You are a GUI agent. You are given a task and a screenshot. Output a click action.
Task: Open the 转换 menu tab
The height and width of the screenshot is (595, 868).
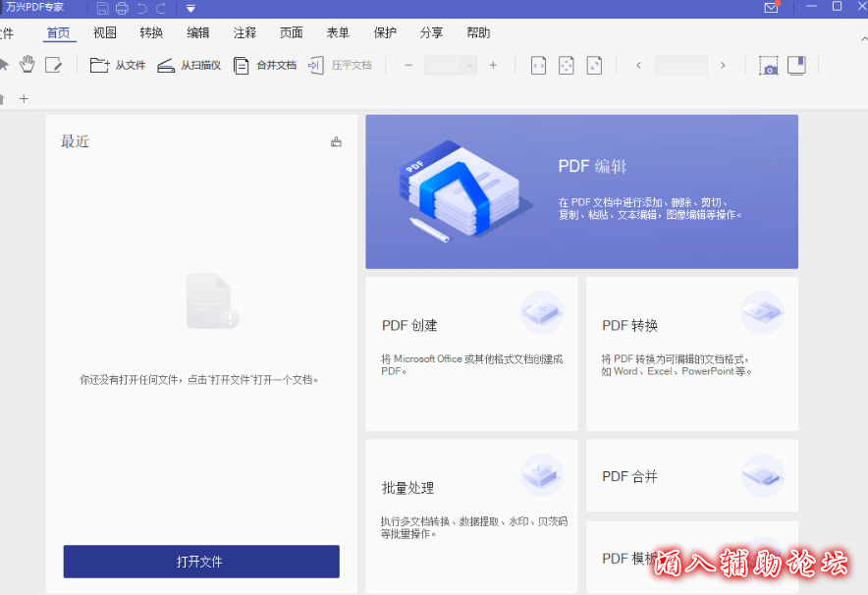(151, 32)
